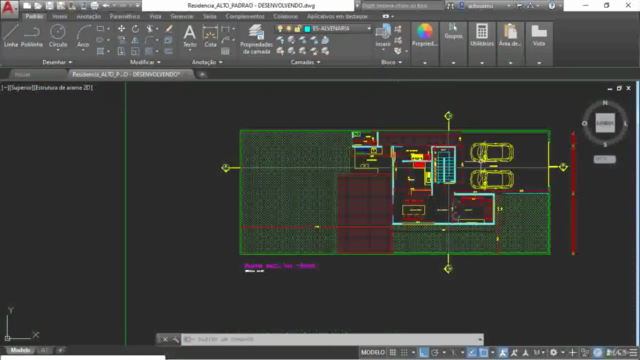Click the Erase tool icon
This screenshot has height=360, width=640.
(169, 29)
